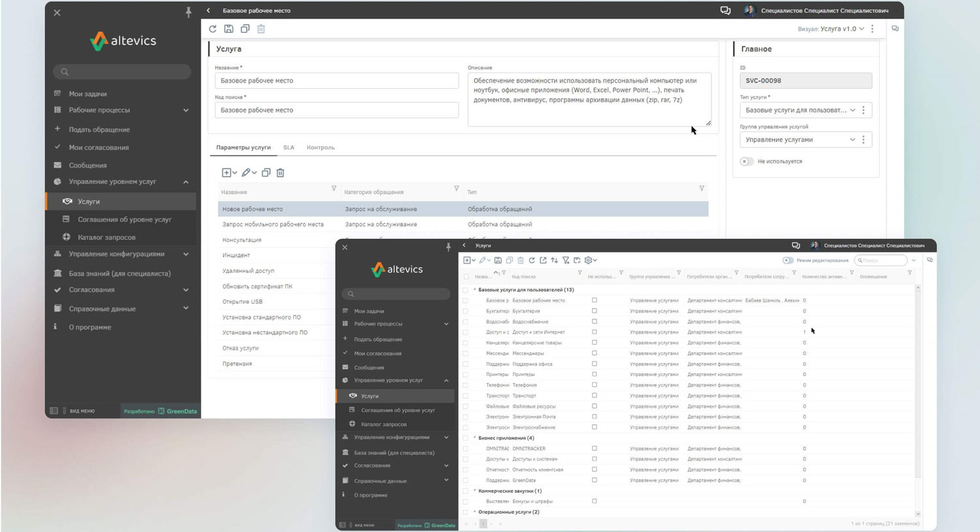The height and width of the screenshot is (532, 980).
Task: Expand the Группа управления услугой dropdown
Action: [852, 140]
